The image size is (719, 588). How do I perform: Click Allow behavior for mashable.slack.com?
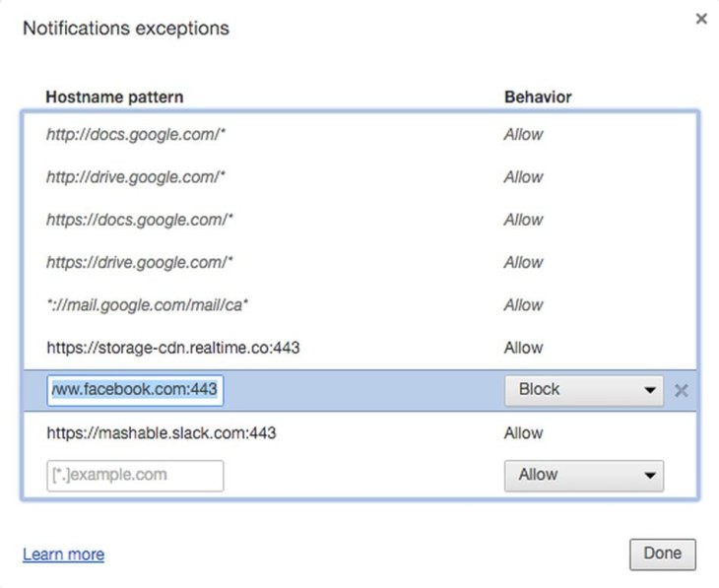[523, 432]
